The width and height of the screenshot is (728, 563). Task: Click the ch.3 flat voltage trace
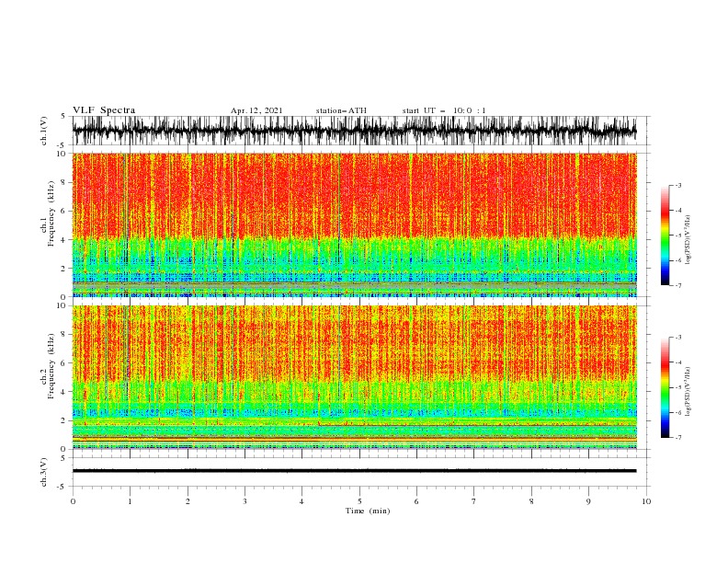(354, 471)
